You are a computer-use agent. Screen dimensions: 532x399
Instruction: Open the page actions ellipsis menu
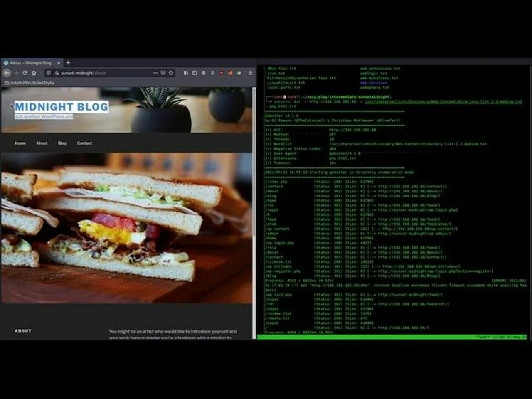click(155, 73)
